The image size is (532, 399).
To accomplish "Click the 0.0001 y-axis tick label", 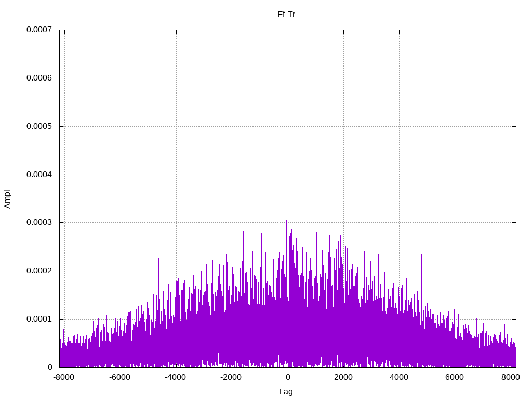I will pos(39,320).
